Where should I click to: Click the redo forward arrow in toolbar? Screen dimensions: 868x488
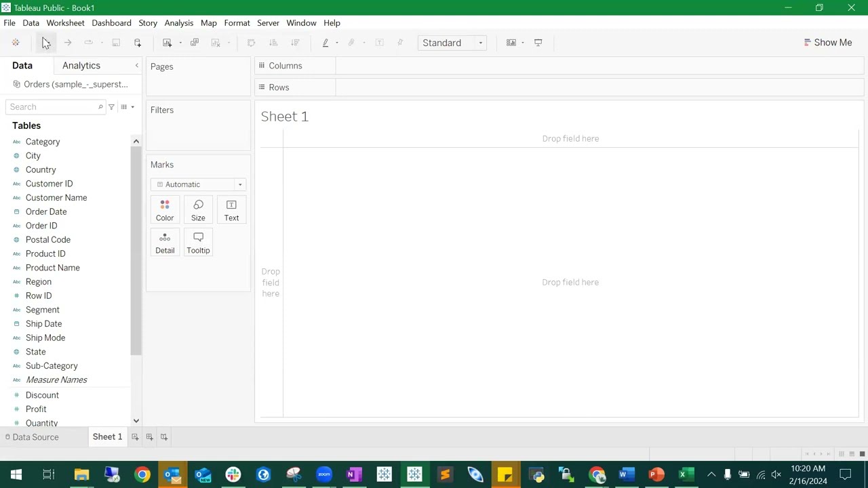pos(68,43)
